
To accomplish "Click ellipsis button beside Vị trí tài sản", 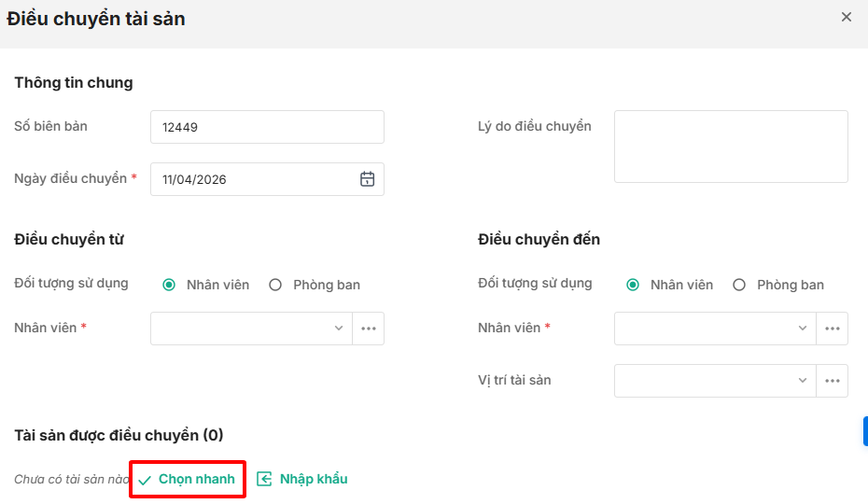I will [833, 381].
